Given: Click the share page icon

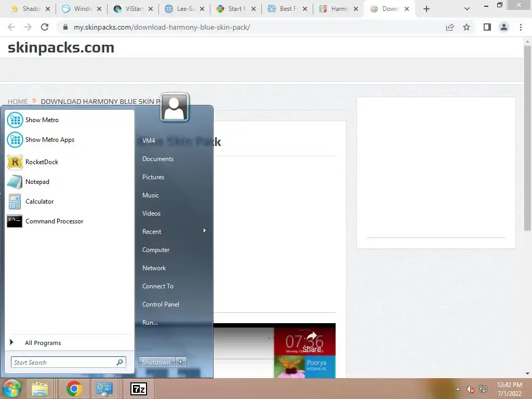Looking at the screenshot, I should (x=450, y=27).
